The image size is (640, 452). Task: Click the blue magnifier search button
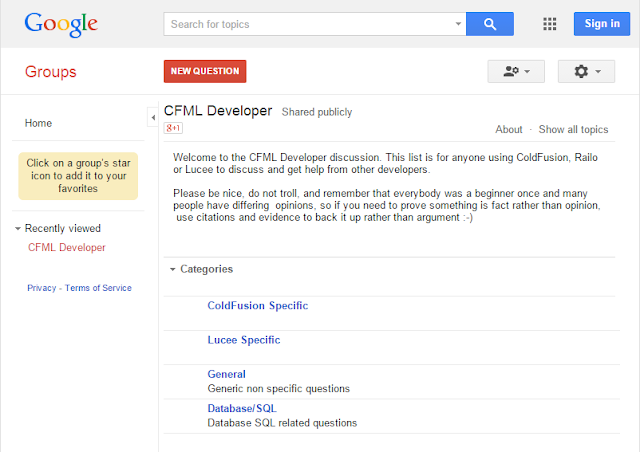(490, 24)
